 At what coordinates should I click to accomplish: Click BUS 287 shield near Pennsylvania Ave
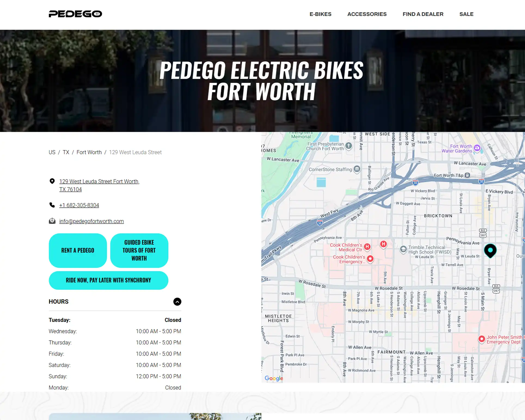tap(483, 233)
